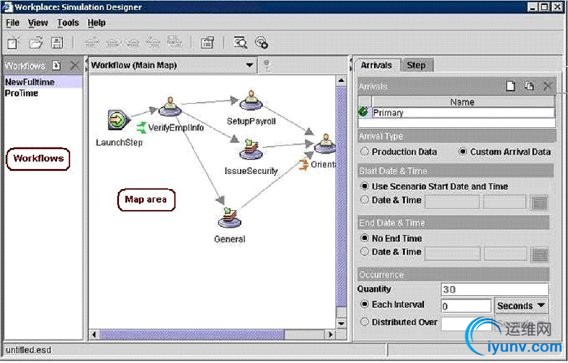Open the Start Date calendar picker button
The width and height of the screenshot is (568, 363).
[x=539, y=203]
